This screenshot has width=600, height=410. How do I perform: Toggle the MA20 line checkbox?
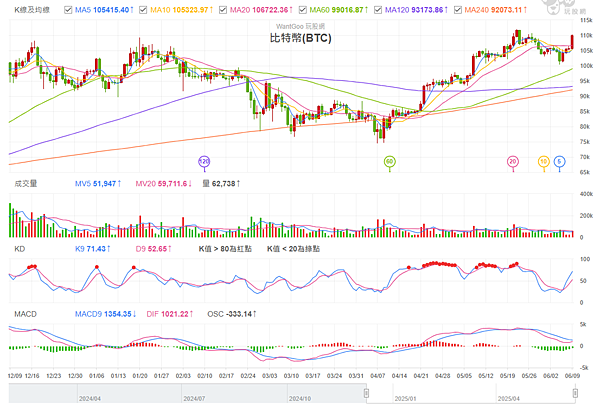[223, 10]
